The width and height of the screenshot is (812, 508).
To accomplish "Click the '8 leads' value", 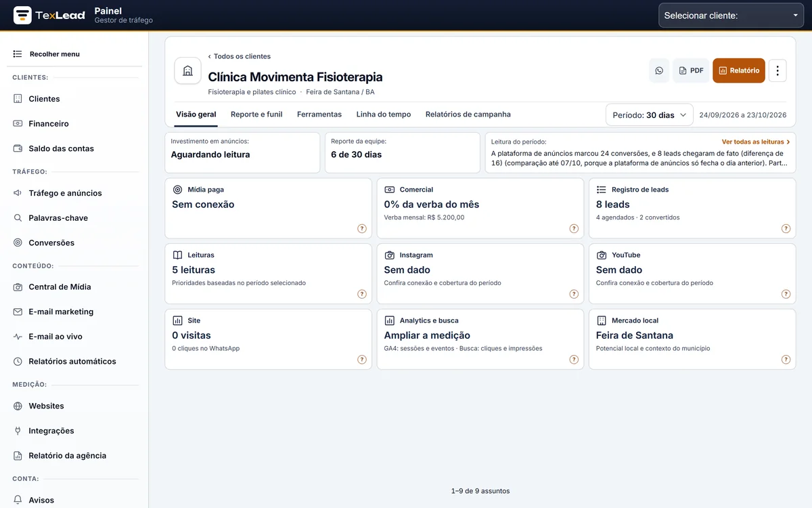I will click(613, 205).
